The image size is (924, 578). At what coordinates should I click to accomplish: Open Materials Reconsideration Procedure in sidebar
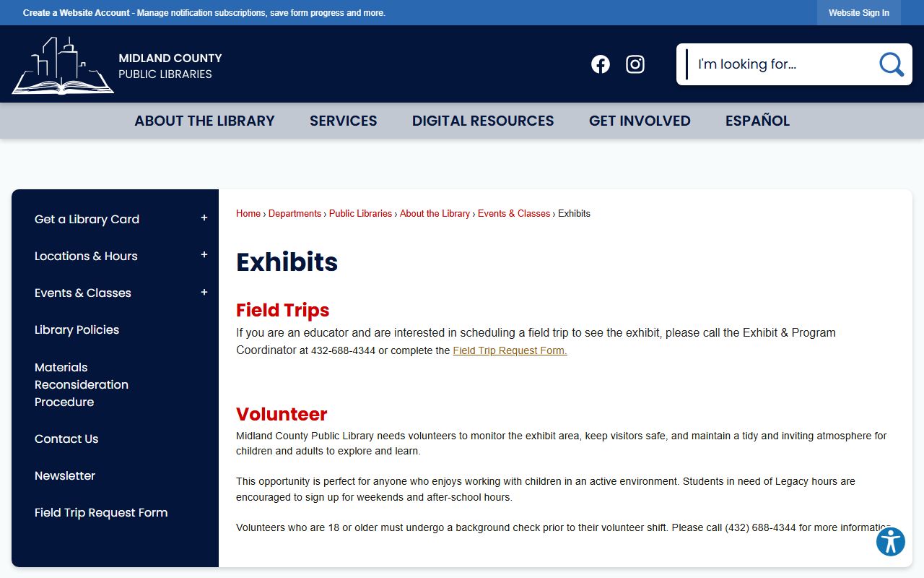(x=82, y=384)
